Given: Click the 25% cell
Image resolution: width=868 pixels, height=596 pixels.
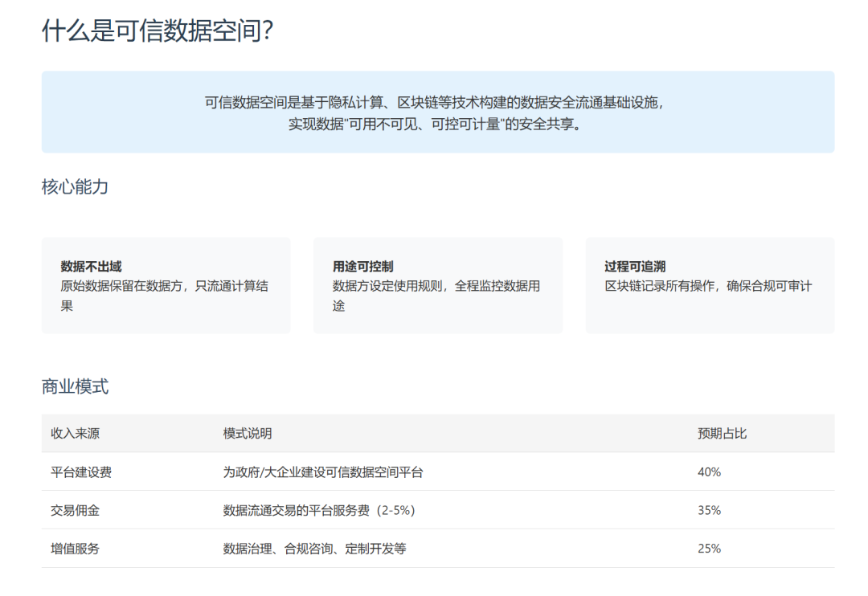Looking at the screenshot, I should 709,549.
